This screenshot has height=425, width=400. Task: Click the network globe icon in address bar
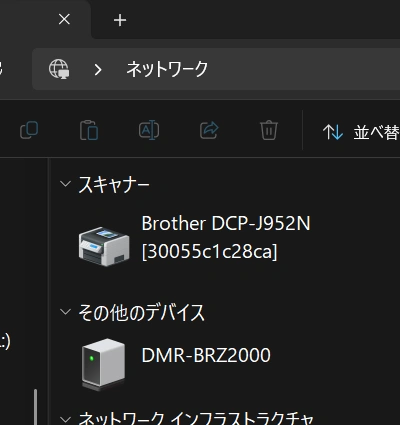(x=59, y=69)
